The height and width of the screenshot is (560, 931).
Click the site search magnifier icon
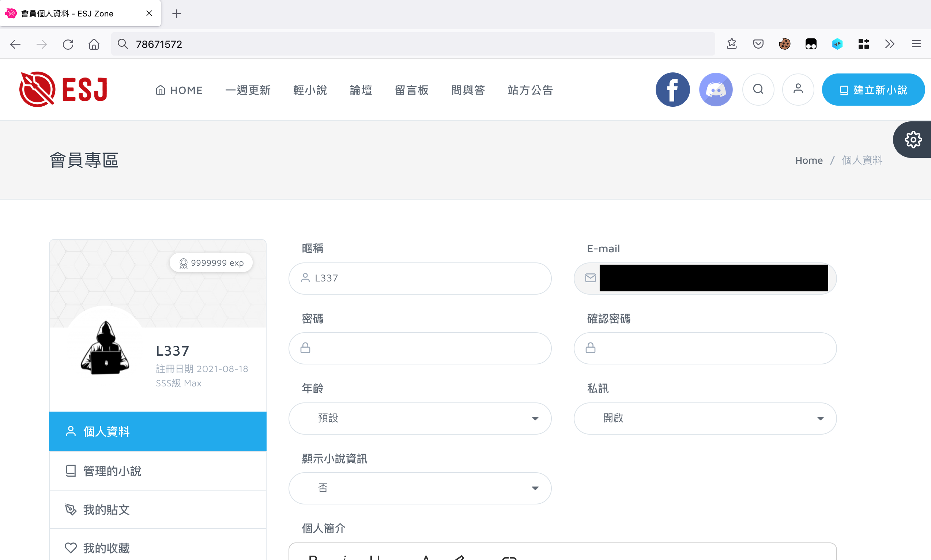[x=758, y=90]
